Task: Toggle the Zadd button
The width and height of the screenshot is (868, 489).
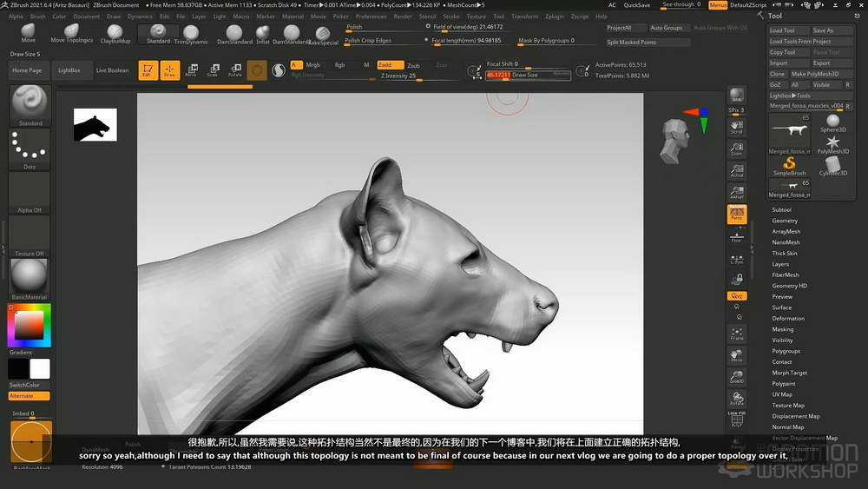Action: (390, 65)
